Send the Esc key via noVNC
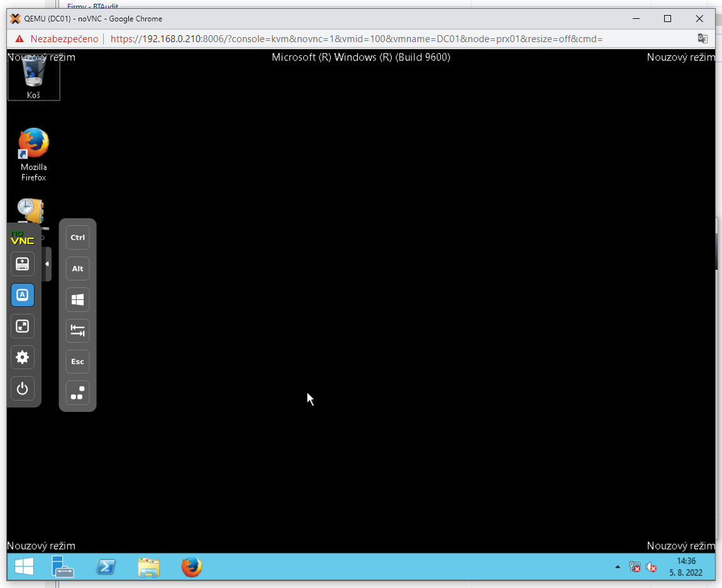The width and height of the screenshot is (722, 588). 77,362
